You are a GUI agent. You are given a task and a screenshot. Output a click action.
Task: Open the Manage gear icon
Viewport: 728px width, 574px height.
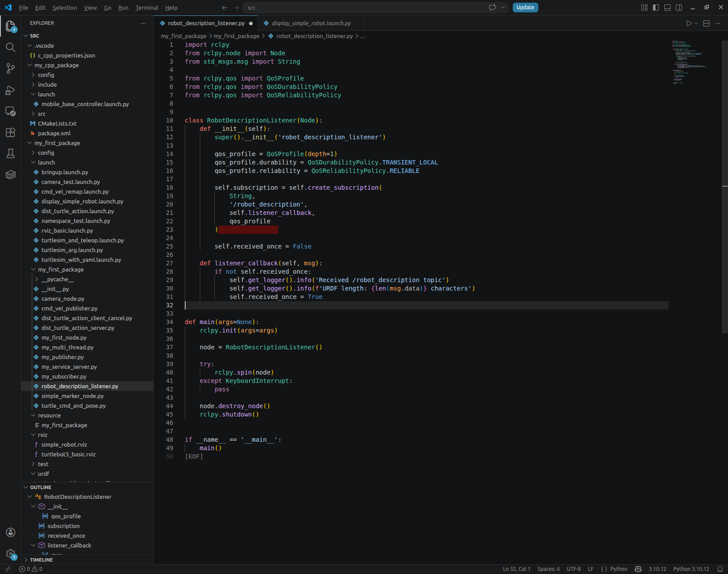point(11,554)
